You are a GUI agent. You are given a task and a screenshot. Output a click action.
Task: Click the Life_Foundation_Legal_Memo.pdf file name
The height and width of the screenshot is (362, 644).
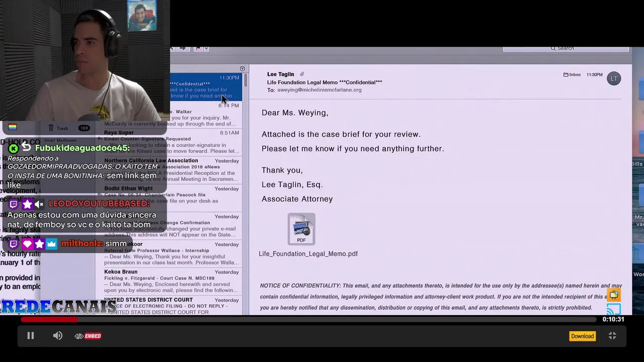308,254
